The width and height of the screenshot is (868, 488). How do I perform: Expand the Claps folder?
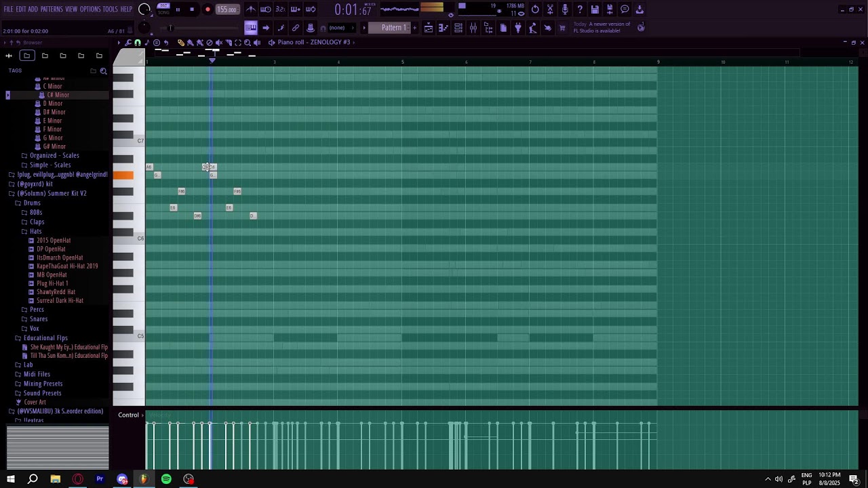tap(37, 222)
